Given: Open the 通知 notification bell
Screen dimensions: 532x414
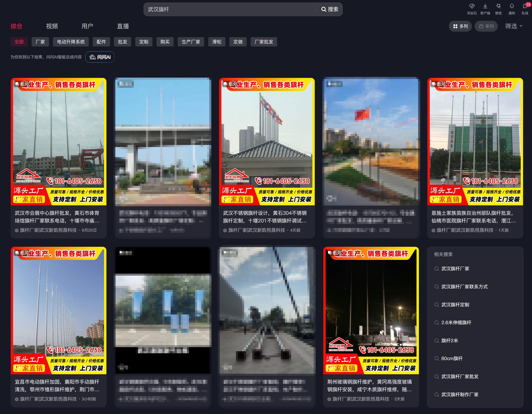Looking at the screenshot, I should [512, 6].
